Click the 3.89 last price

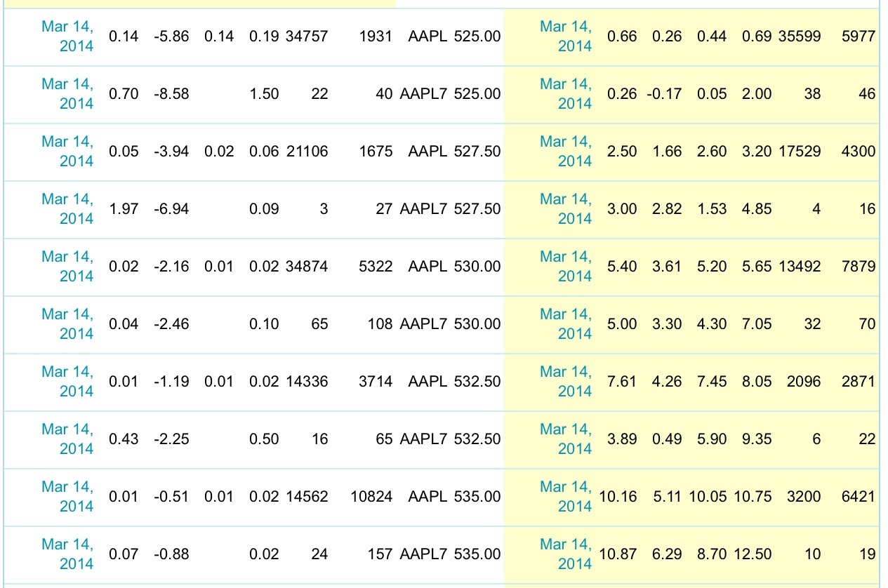coord(622,439)
